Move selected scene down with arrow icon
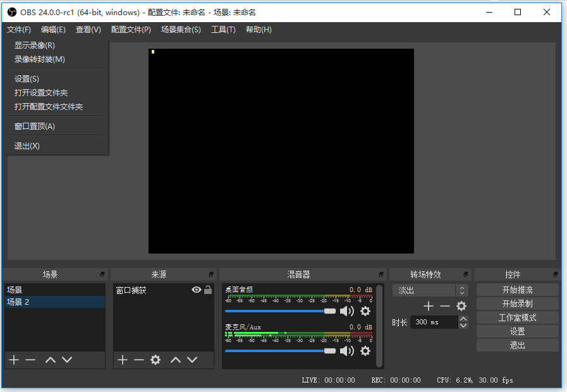Screen dimensions: 567x392 (68, 360)
